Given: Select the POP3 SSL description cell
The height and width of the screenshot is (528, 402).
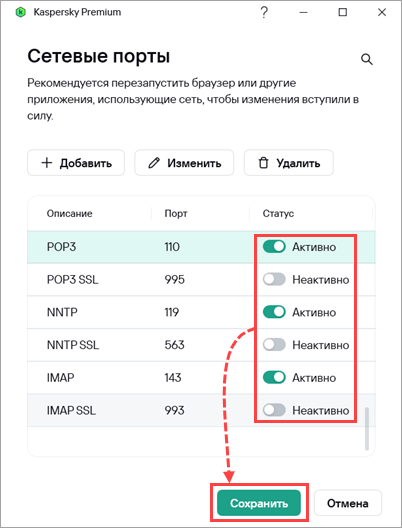Looking at the screenshot, I should coord(72,279).
